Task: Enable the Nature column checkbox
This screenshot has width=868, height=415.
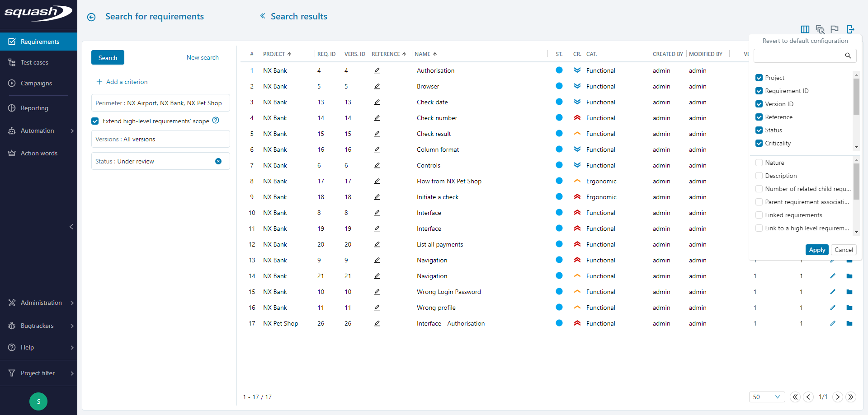Action: [x=759, y=162]
